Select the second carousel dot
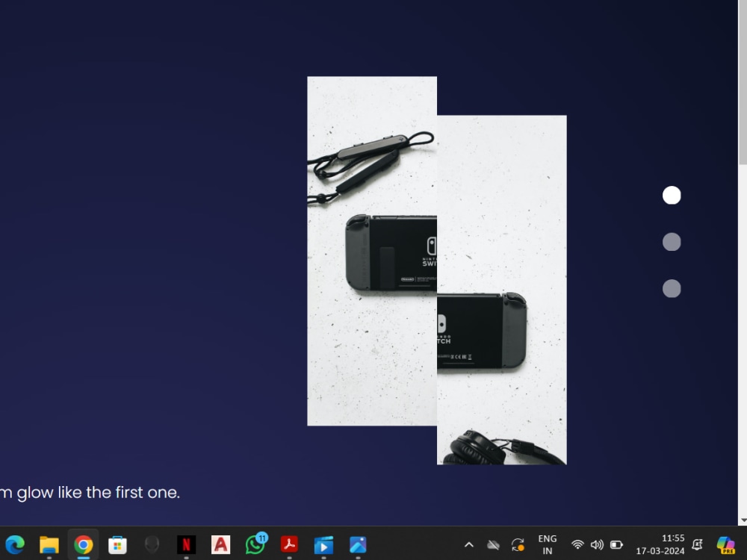 [x=671, y=241]
